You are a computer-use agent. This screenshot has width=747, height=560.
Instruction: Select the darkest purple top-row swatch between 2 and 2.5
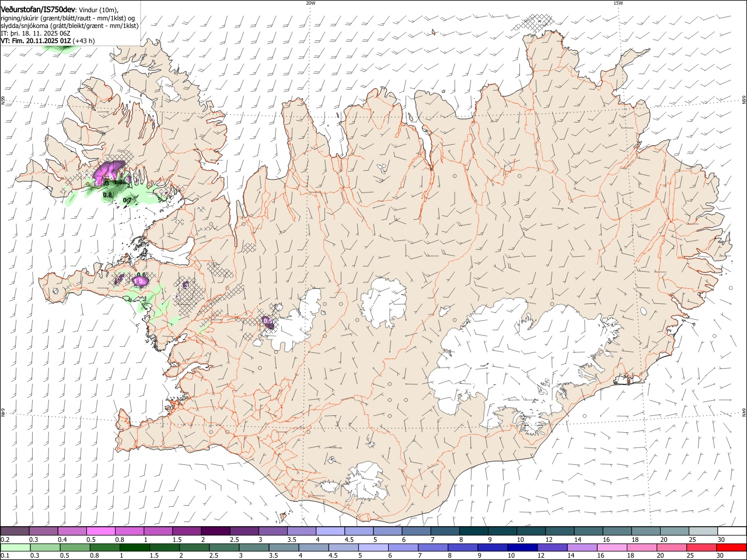215,531
